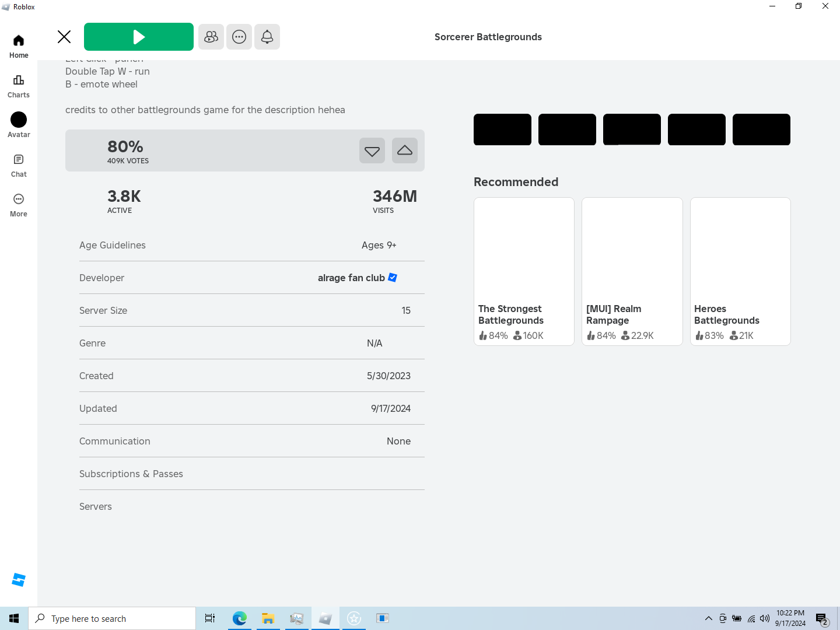Downvote the game with thumbs-down arrow
840x630 pixels.
(x=372, y=150)
